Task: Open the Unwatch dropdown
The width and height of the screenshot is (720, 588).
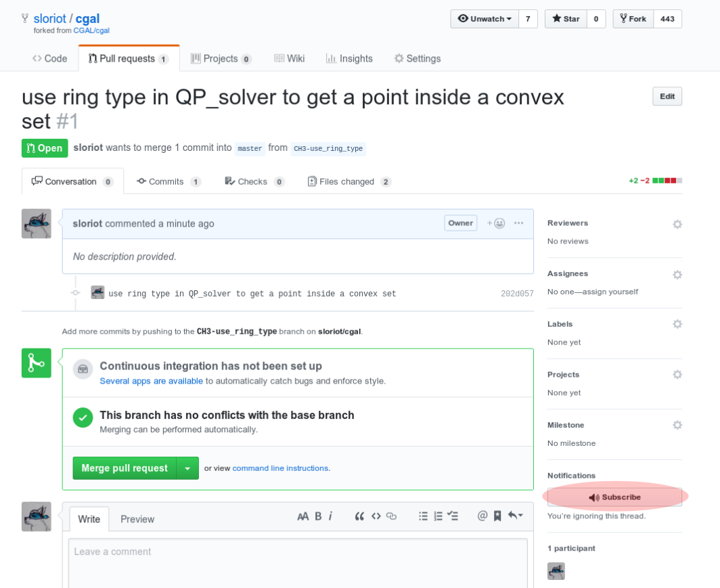Action: pos(485,19)
